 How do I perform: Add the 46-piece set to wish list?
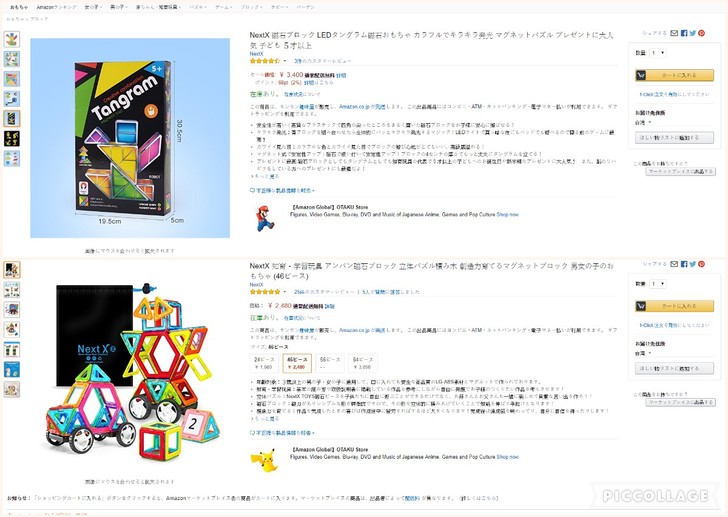click(674, 368)
